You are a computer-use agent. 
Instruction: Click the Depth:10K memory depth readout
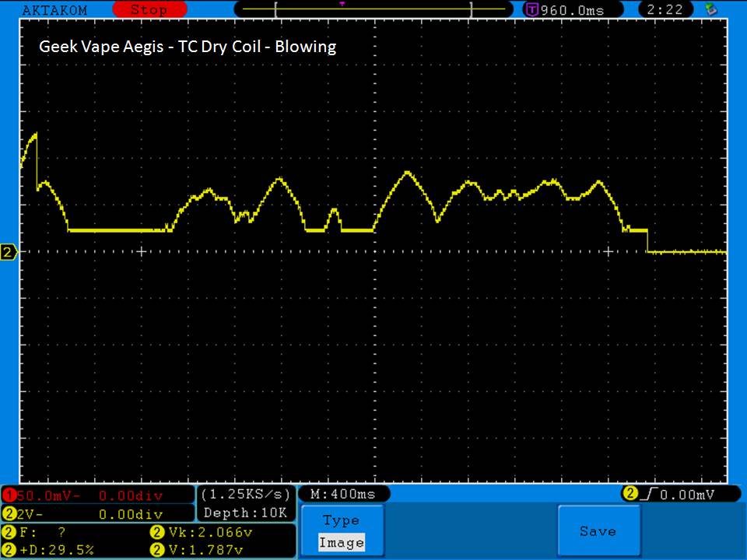pyautogui.click(x=246, y=513)
